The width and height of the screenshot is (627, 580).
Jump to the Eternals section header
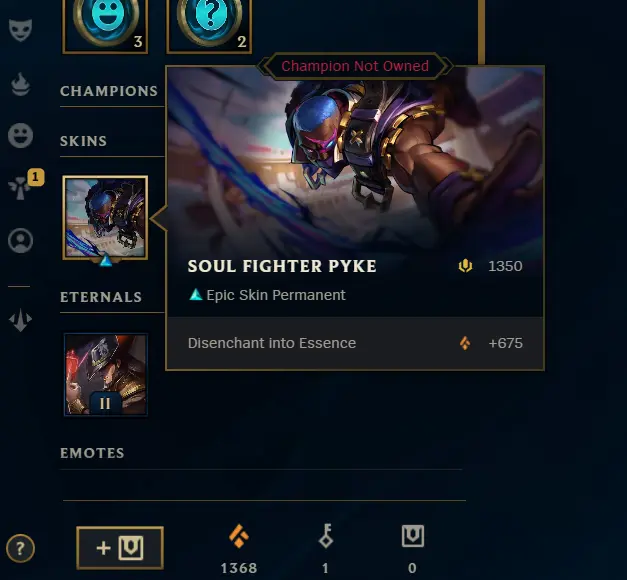point(101,297)
